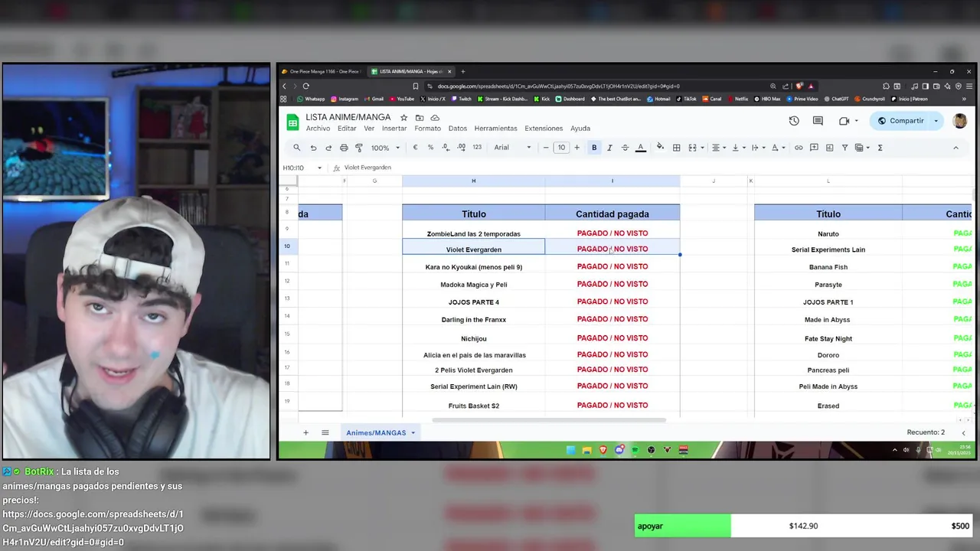This screenshot has height=551, width=980.
Task: Open the functions sigma menu
Action: click(x=880, y=148)
